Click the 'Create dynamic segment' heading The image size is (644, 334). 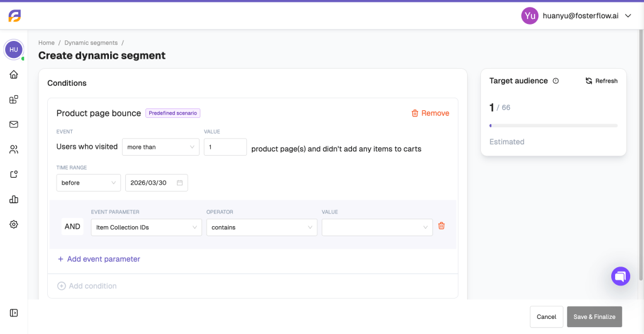[102, 55]
